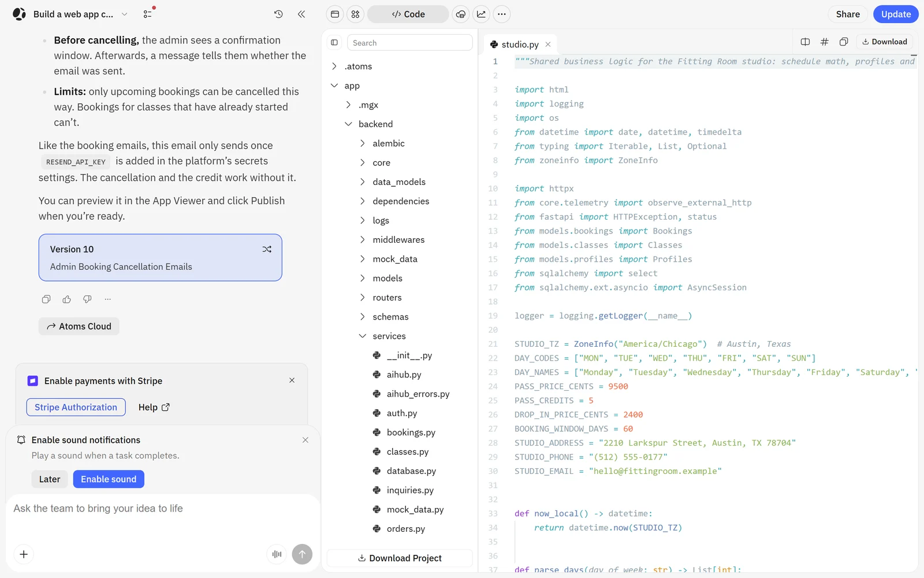The image size is (924, 578).
Task: Collapse chat panel with double chevron
Action: [301, 14]
